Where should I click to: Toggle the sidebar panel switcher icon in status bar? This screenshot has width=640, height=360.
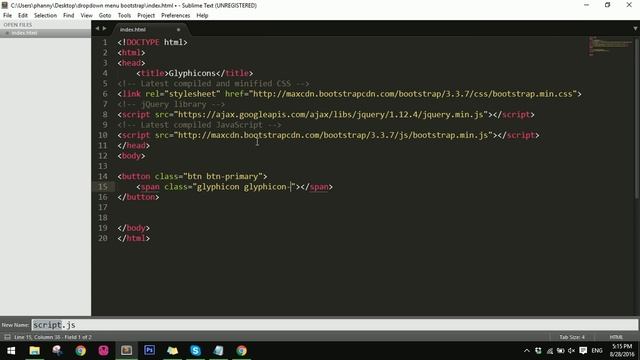coord(7,337)
